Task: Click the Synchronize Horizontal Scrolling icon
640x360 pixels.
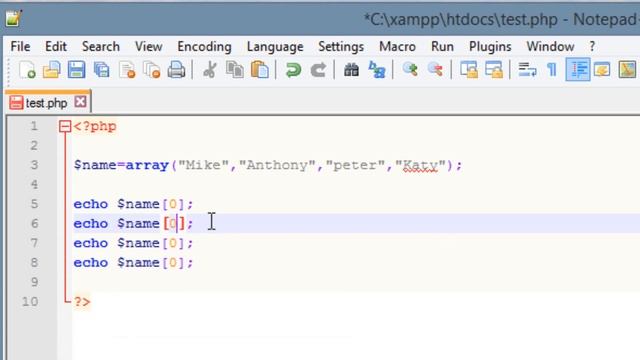Action: pos(494,70)
